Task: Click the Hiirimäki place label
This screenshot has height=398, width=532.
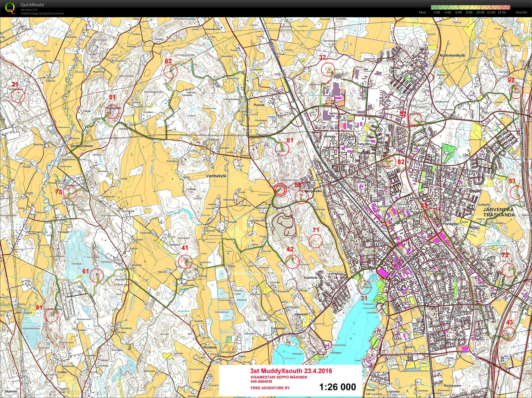Action: pyautogui.click(x=279, y=328)
